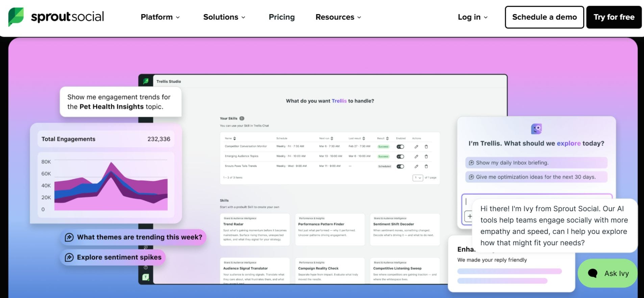Click the '1 – 3 of 3 items' text
This screenshot has height=298, width=644.
point(233,178)
